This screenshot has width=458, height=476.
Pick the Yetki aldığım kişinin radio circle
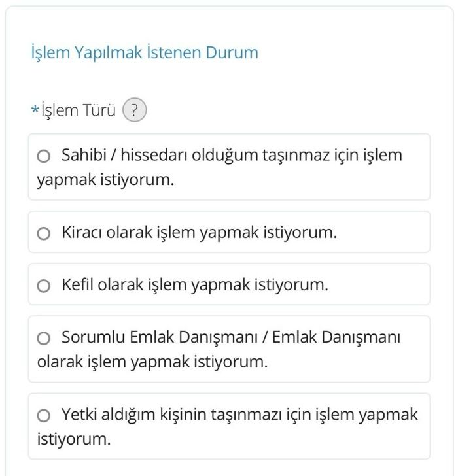pyautogui.click(x=44, y=415)
